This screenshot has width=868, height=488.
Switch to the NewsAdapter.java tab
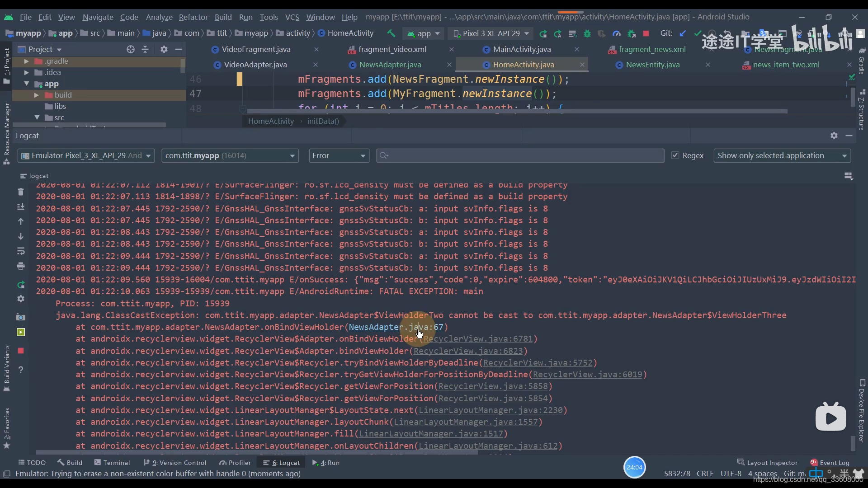(390, 65)
